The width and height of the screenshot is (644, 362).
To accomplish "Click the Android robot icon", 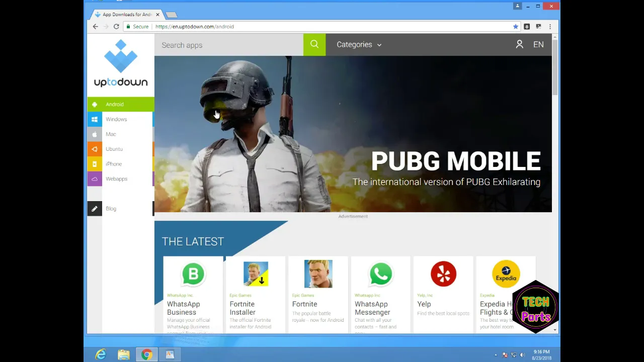I will pyautogui.click(x=95, y=104).
